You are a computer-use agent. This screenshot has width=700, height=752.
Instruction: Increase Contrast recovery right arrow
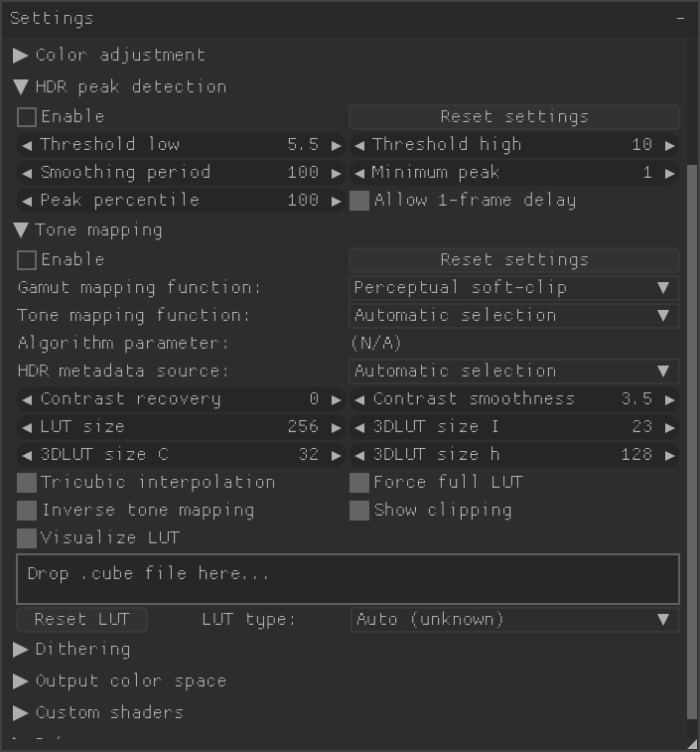point(336,399)
